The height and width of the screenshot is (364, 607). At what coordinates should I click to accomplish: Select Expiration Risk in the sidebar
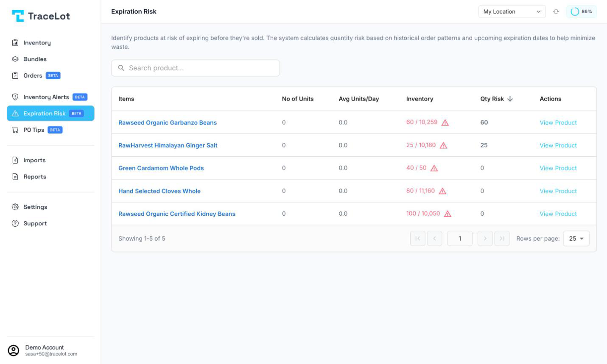coord(50,113)
